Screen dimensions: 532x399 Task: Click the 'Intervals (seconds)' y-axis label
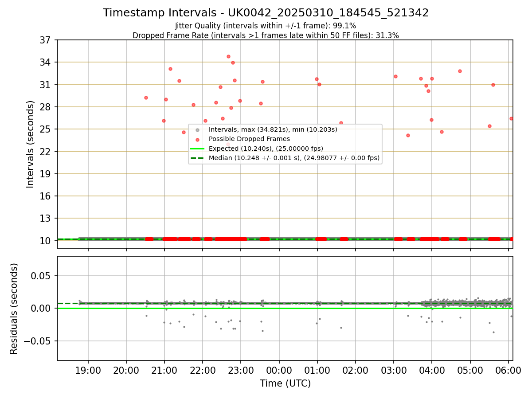(31, 144)
